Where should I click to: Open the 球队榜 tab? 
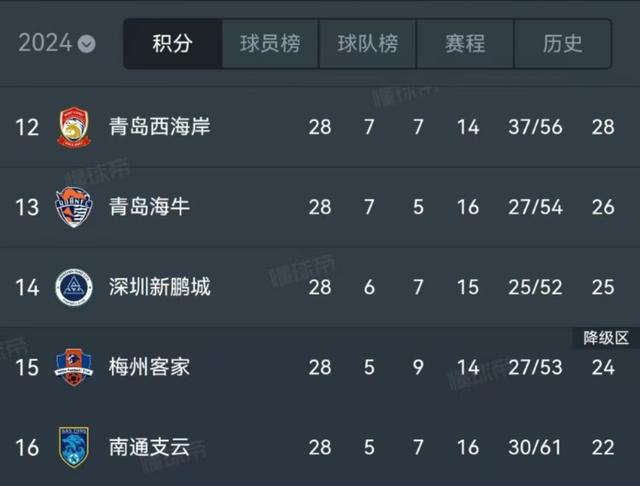click(368, 44)
